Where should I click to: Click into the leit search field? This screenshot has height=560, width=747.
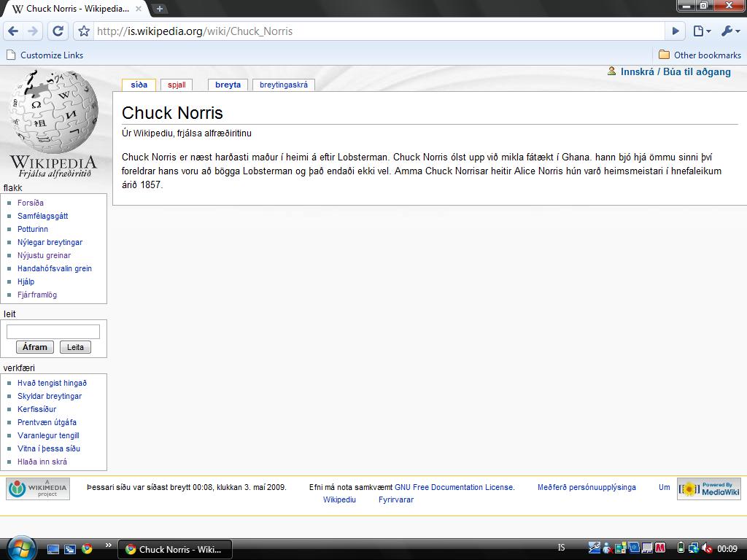tap(53, 332)
